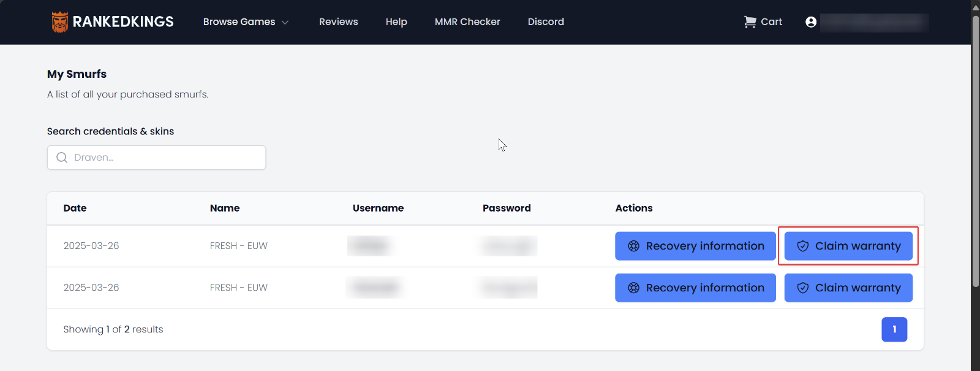Click the user account avatar icon

811,22
